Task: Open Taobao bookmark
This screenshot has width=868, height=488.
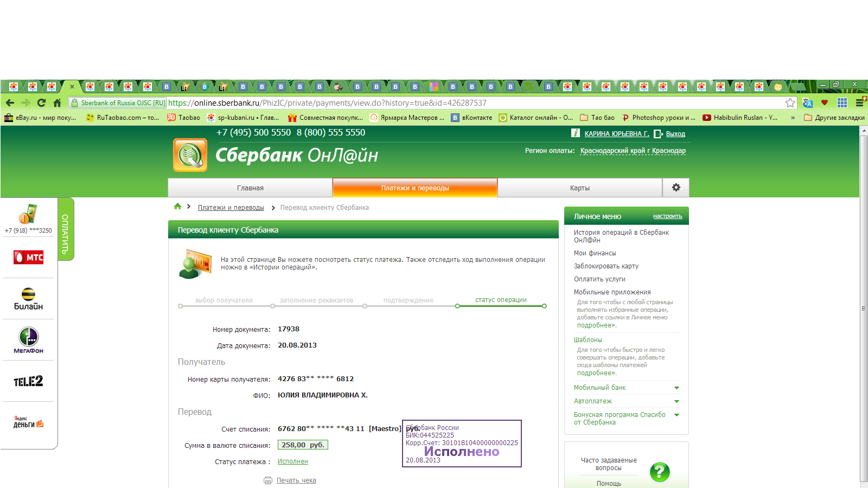Action: pyautogui.click(x=183, y=118)
